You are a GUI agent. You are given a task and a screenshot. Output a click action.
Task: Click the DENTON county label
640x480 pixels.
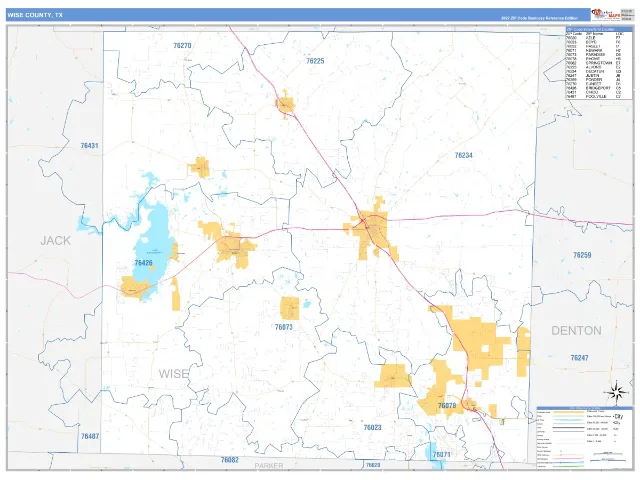[576, 331]
